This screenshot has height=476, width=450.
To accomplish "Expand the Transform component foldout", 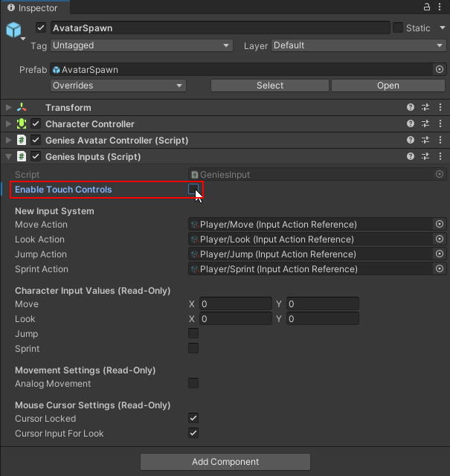I will pyautogui.click(x=9, y=108).
